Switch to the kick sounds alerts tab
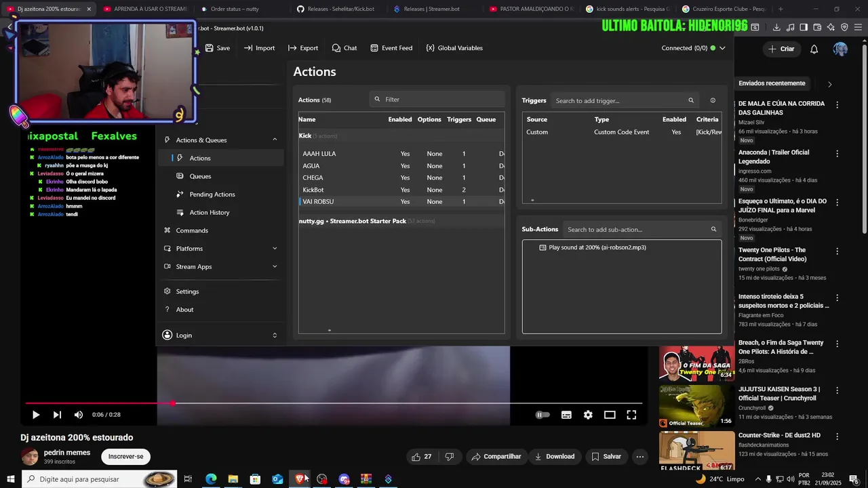The width and height of the screenshot is (868, 488). [627, 9]
